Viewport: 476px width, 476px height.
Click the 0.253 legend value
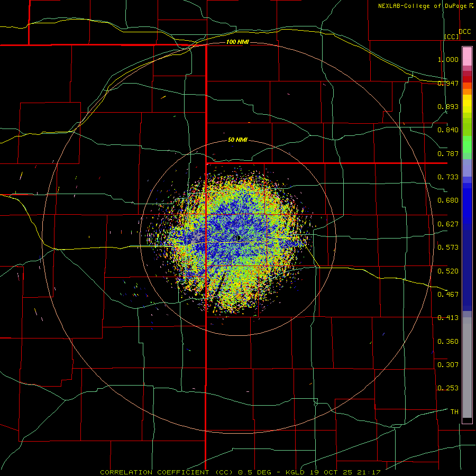coord(448,388)
